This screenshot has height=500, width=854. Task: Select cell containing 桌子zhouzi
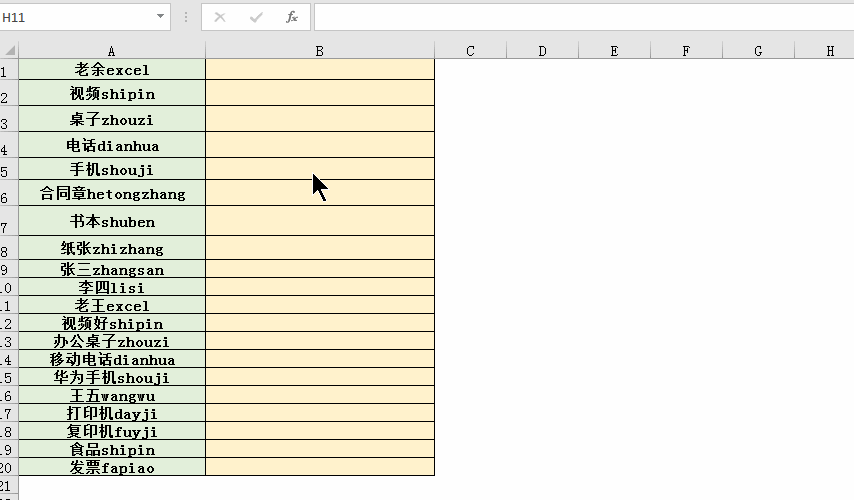[x=112, y=119]
